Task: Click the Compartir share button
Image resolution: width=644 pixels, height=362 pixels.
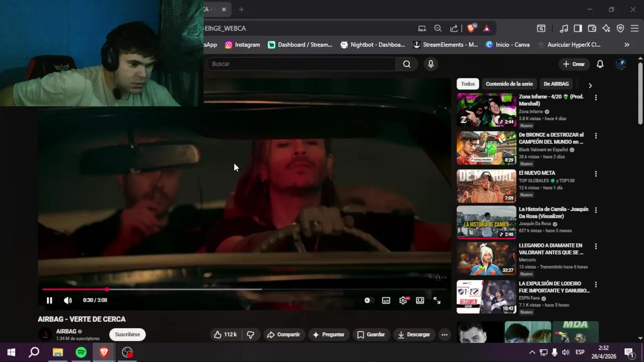Action: [x=284, y=334]
